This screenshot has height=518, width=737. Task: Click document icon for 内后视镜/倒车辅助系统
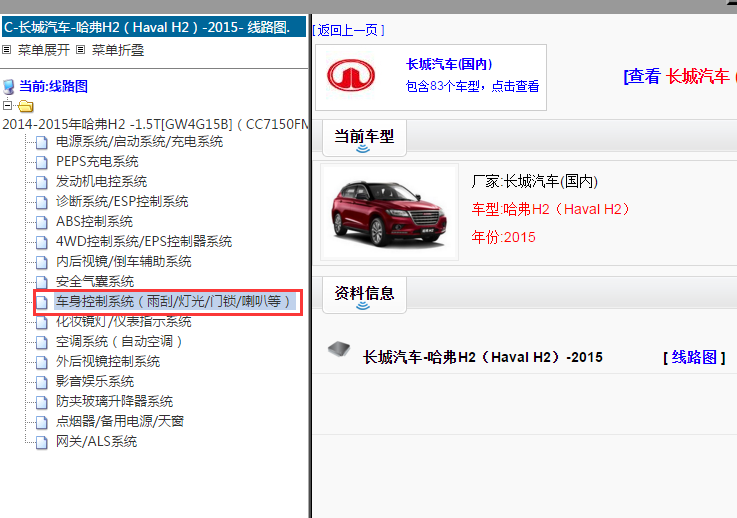pyautogui.click(x=42, y=262)
